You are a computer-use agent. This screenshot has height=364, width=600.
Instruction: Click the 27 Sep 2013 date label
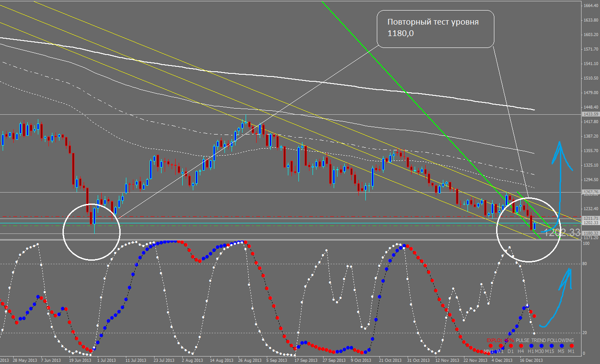tap(334, 360)
